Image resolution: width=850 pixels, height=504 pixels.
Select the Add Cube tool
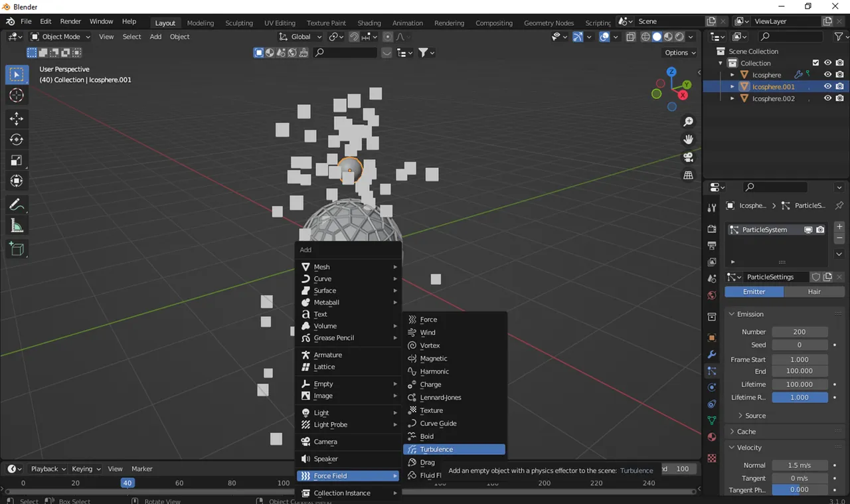pyautogui.click(x=17, y=249)
